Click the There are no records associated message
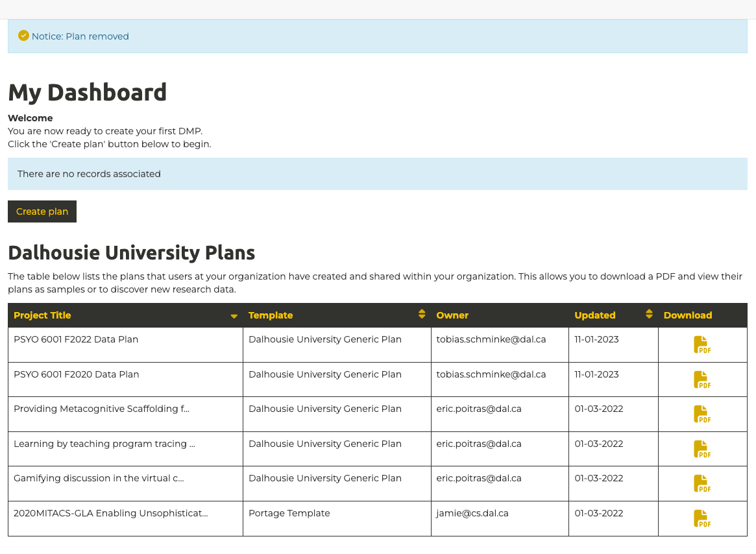This screenshot has width=756, height=554. tap(89, 174)
